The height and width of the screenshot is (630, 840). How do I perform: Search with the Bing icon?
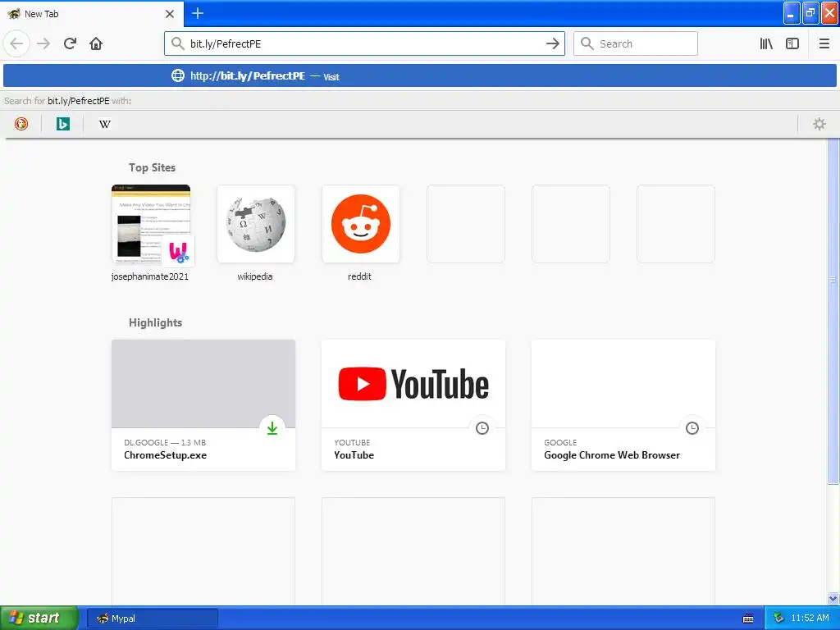pyautogui.click(x=62, y=124)
